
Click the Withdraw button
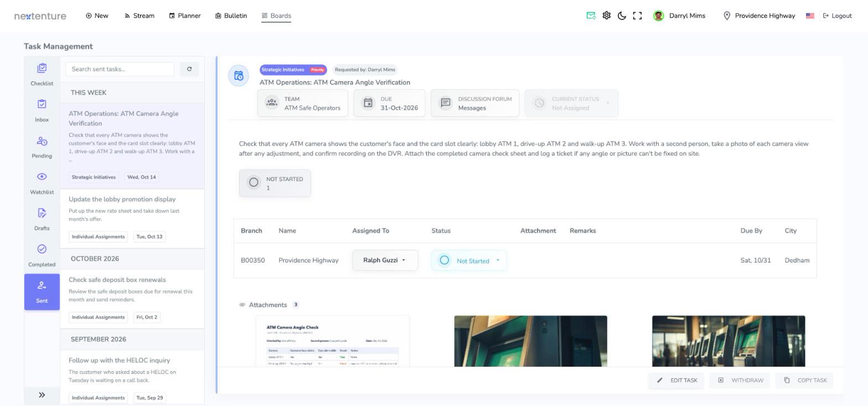point(740,381)
